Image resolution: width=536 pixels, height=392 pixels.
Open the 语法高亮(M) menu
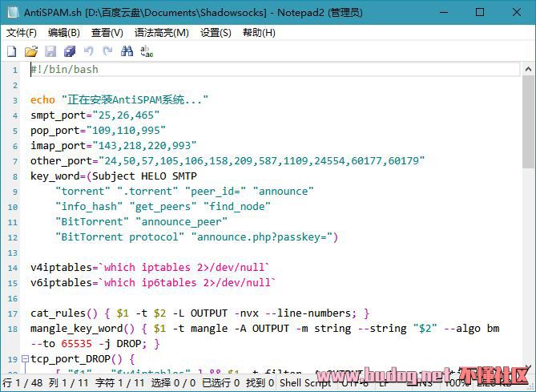161,33
